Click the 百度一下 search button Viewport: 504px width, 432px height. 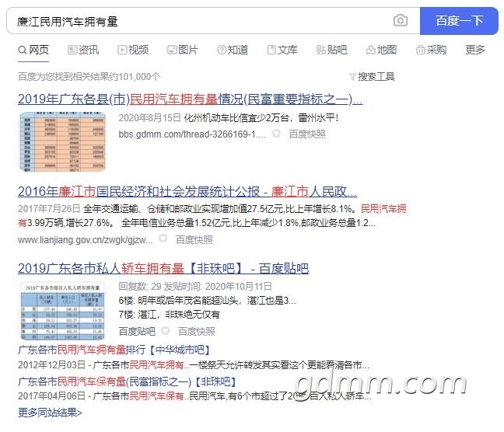459,21
